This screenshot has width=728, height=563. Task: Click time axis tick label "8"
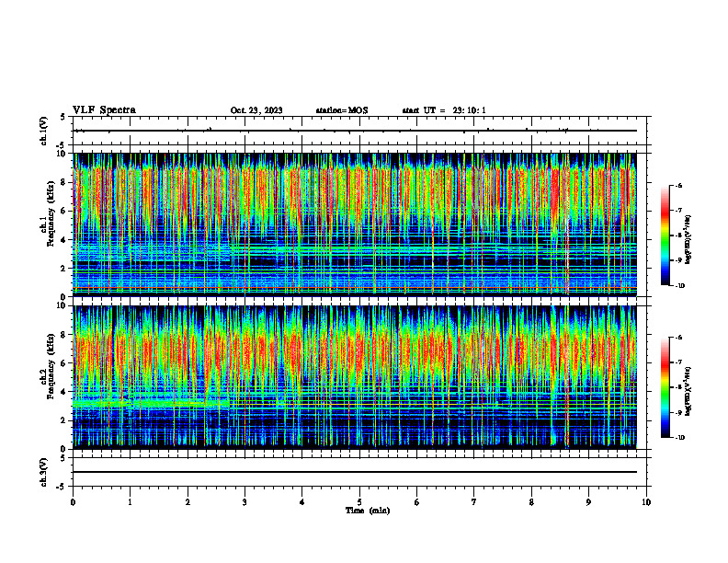pos(531,502)
